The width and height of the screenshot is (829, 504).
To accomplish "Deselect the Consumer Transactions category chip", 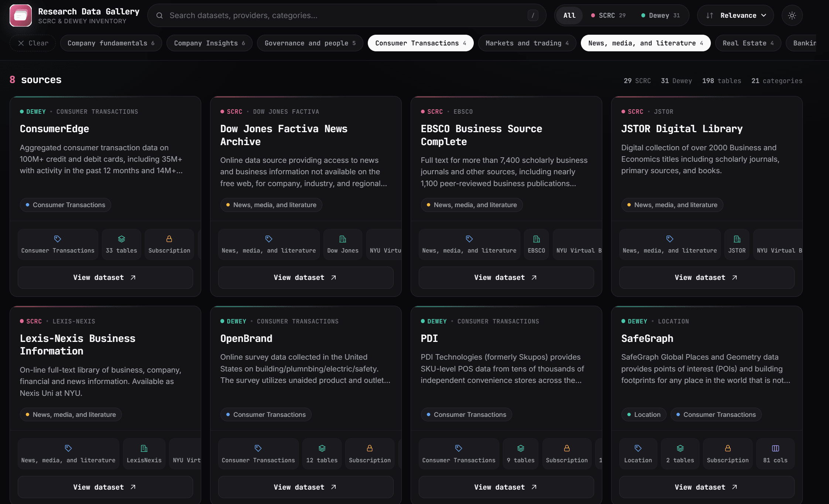I will point(421,43).
